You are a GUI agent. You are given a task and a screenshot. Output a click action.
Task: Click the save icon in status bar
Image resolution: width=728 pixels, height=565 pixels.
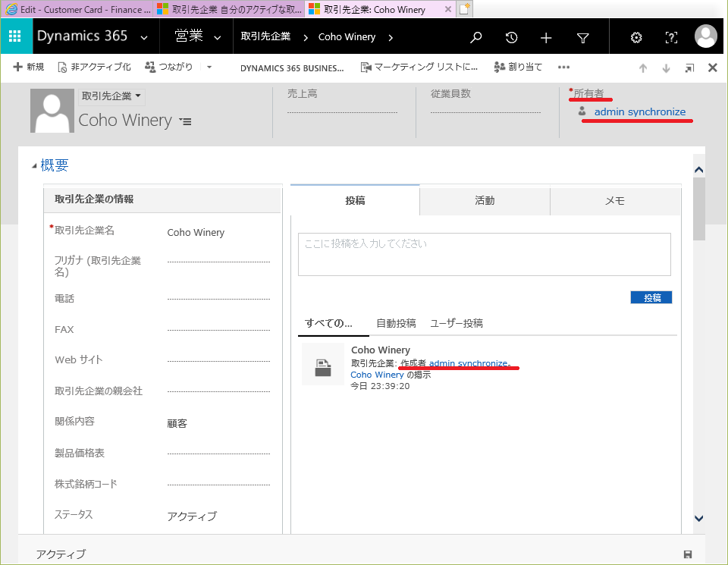(x=687, y=554)
